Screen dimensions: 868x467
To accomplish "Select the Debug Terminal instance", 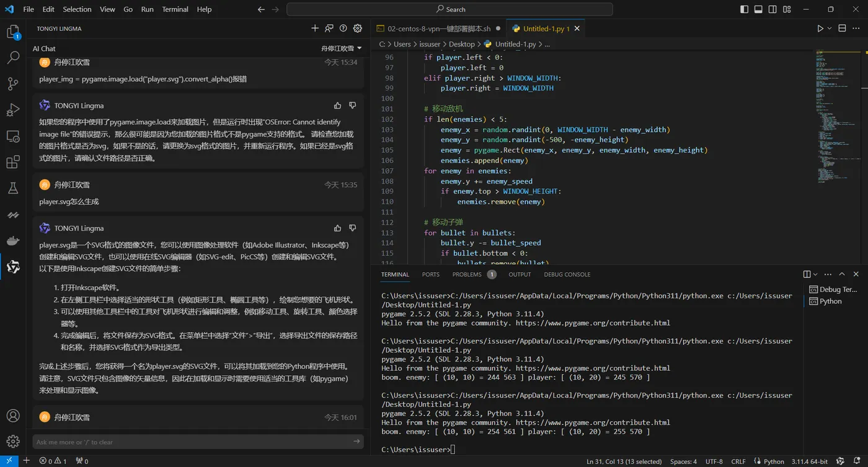I will click(x=834, y=289).
